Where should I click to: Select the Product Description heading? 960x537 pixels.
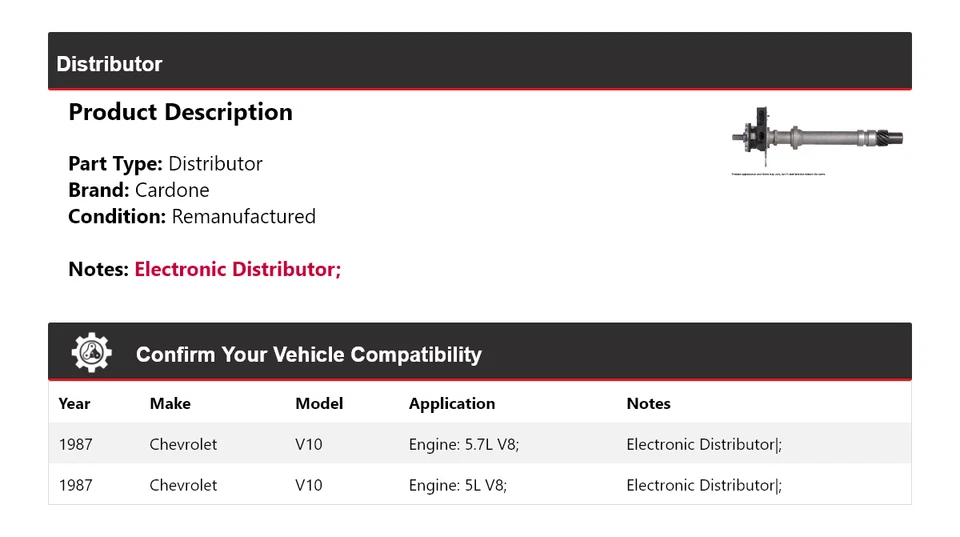180,112
